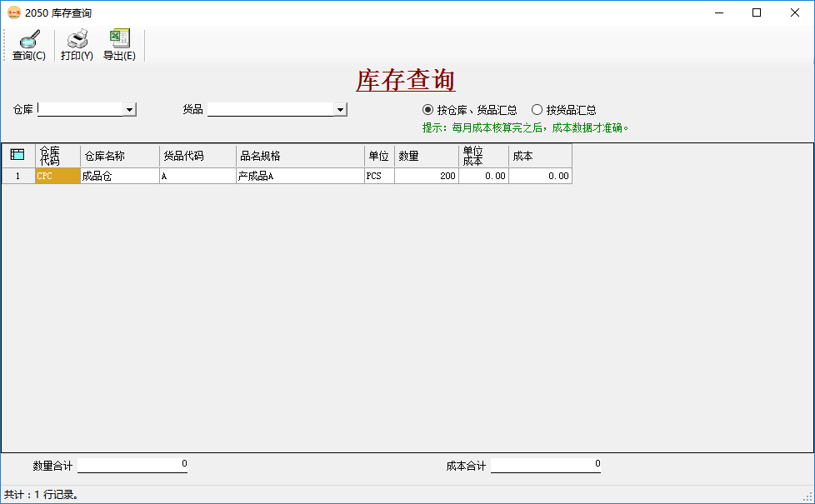Click the 成本合计 total field
The image size is (815, 504).
[x=546, y=464]
